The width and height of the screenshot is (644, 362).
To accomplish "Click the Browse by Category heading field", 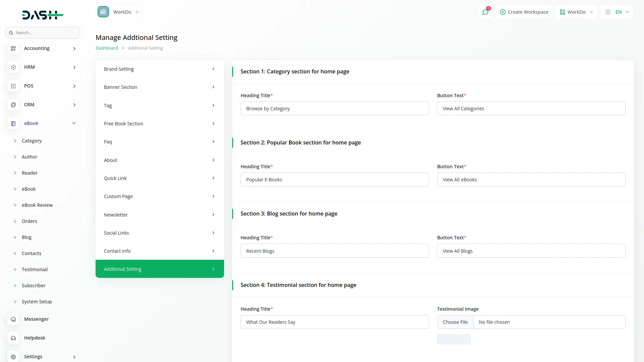I will point(334,109).
